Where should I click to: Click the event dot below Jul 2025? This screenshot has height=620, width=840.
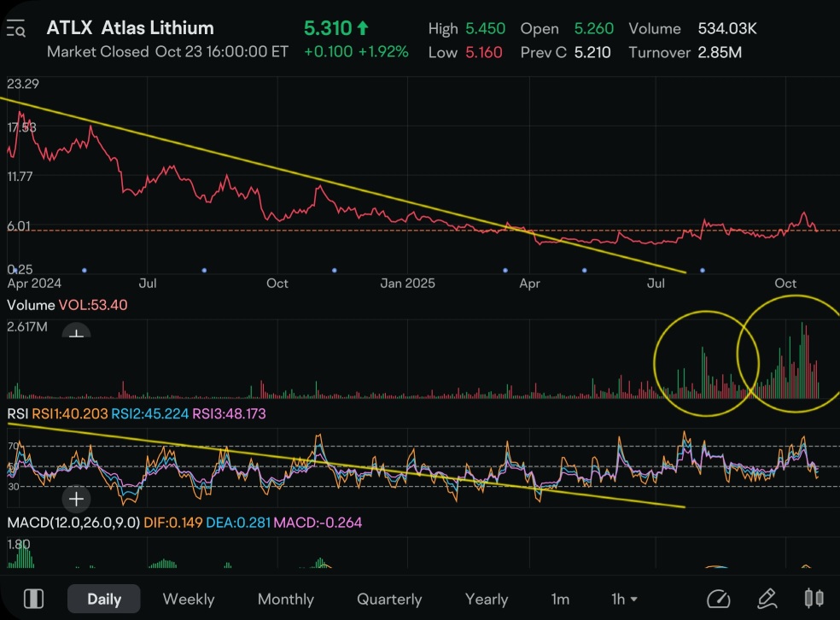[x=702, y=270]
